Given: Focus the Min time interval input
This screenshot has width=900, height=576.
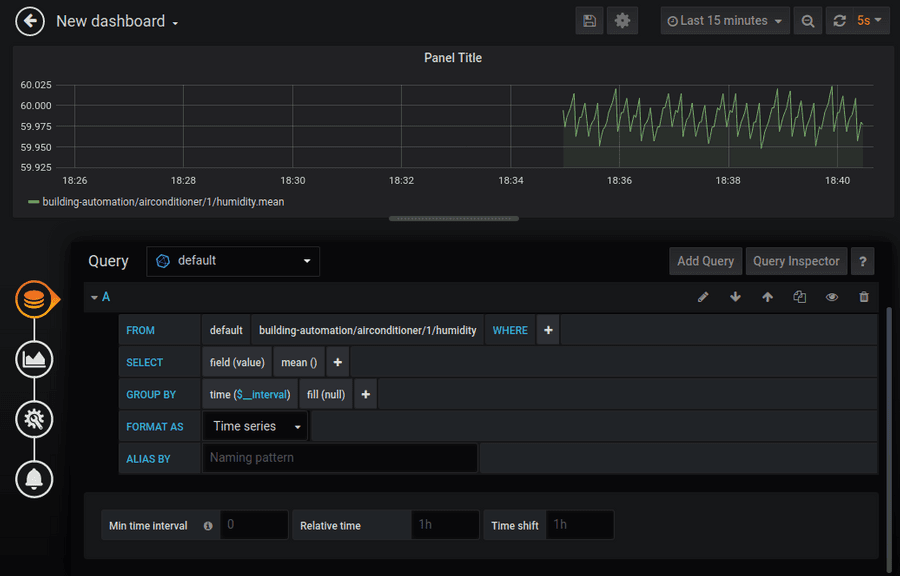Looking at the screenshot, I should coord(254,525).
